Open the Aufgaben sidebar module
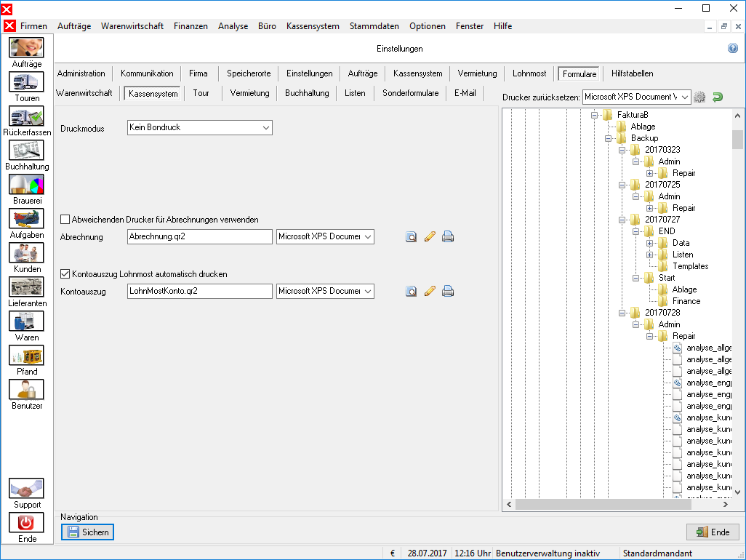Viewport: 746px width, 560px height. tap(27, 219)
